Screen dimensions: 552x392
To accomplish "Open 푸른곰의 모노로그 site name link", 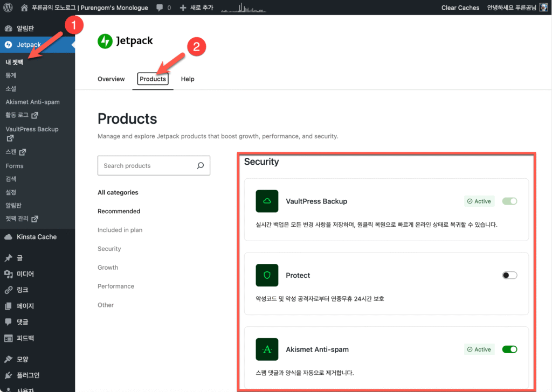I will 90,8.
